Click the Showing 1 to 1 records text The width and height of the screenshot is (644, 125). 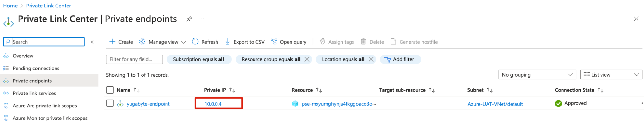click(x=137, y=75)
